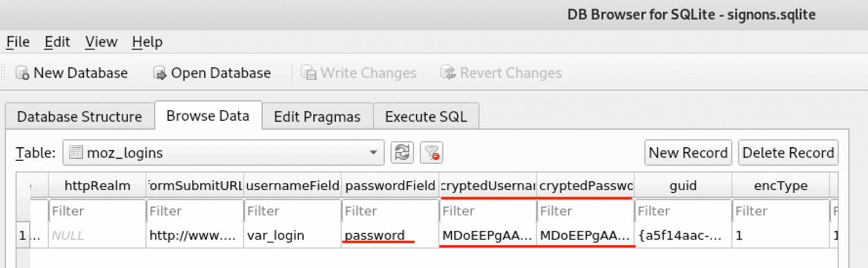The width and height of the screenshot is (868, 268).
Task: Open the Edit menu
Action: [57, 42]
